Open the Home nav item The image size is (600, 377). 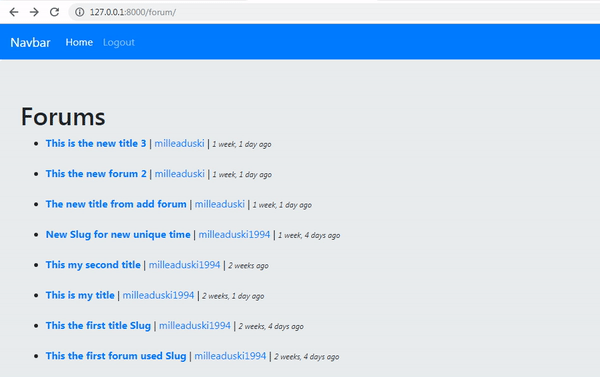(79, 42)
